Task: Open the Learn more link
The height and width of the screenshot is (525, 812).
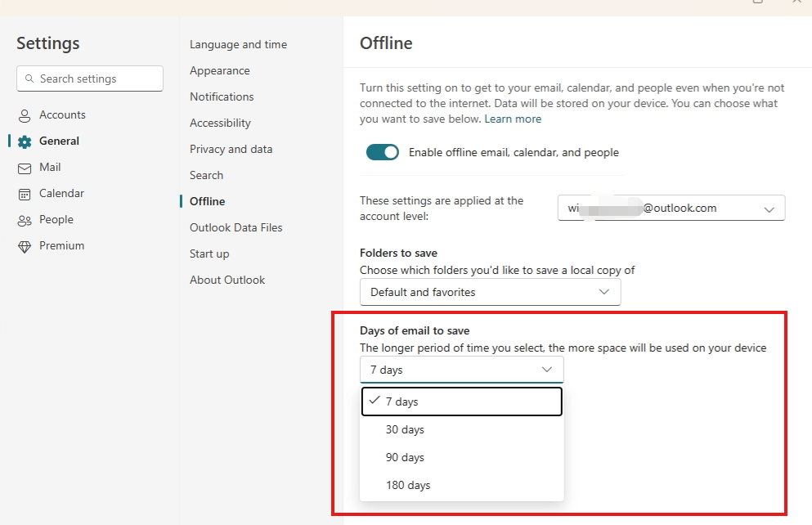Action: click(513, 119)
